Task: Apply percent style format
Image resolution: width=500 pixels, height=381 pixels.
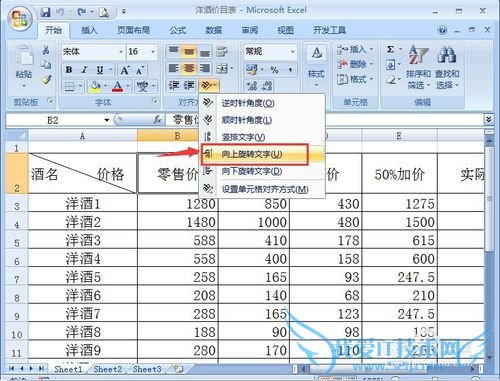Action: (x=274, y=70)
